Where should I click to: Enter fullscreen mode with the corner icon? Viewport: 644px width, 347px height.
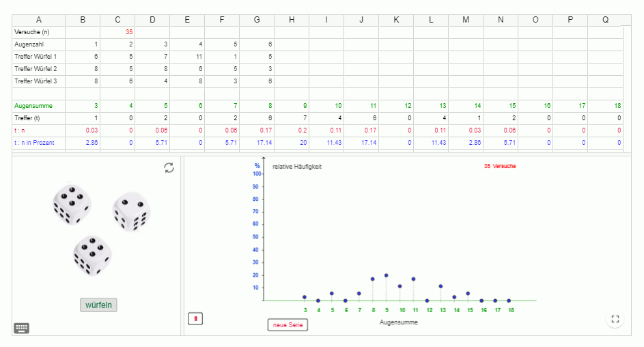(x=615, y=319)
